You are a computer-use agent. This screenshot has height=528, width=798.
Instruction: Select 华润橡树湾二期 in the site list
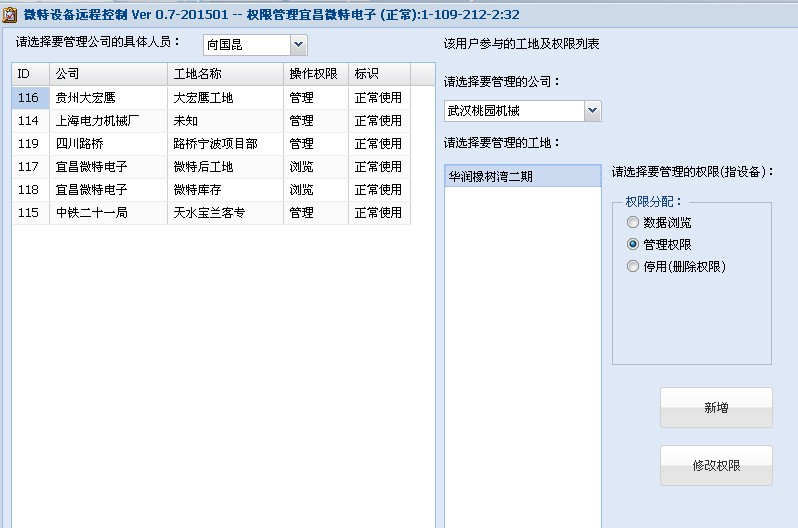tap(523, 176)
